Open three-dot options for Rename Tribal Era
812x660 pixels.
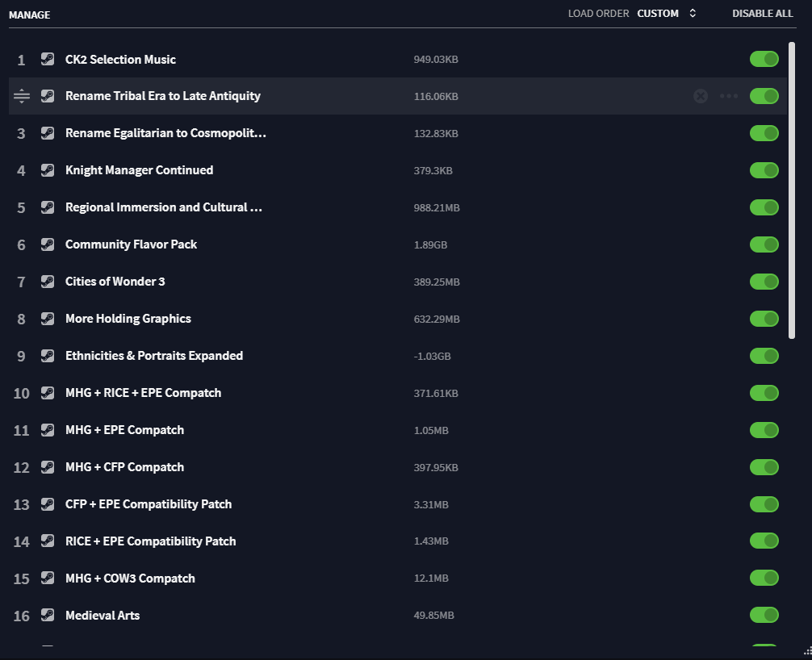click(729, 96)
